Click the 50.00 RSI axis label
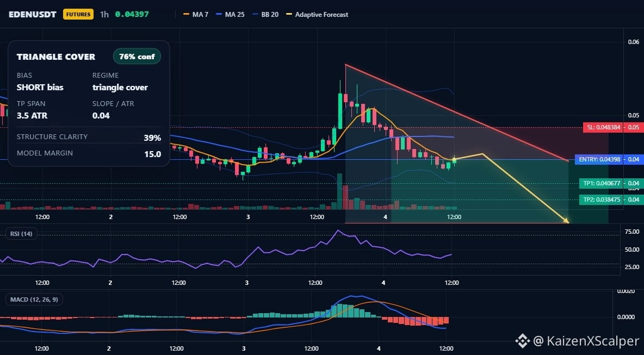 pyautogui.click(x=631, y=249)
